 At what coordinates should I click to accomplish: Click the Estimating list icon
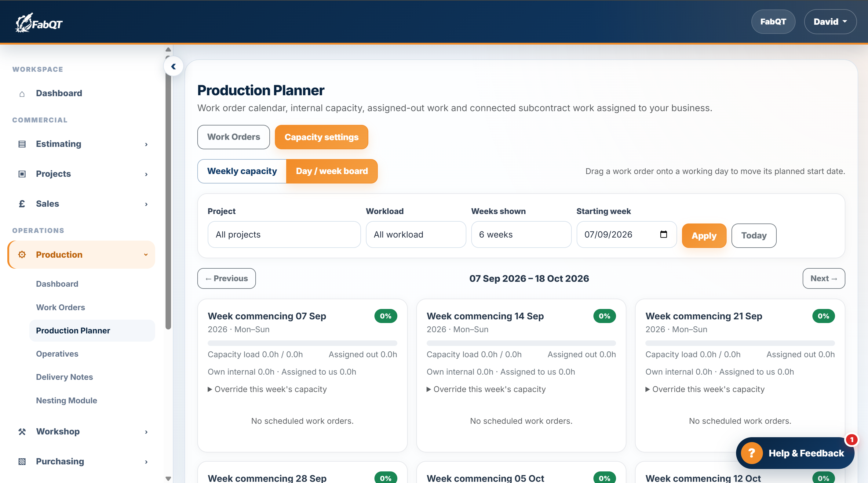(x=22, y=144)
